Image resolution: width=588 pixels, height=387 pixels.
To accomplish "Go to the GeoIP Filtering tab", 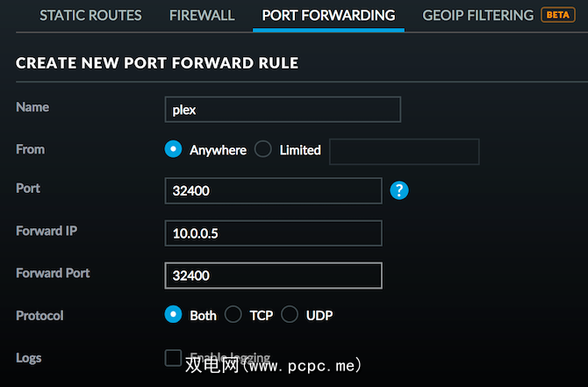I will (477, 15).
